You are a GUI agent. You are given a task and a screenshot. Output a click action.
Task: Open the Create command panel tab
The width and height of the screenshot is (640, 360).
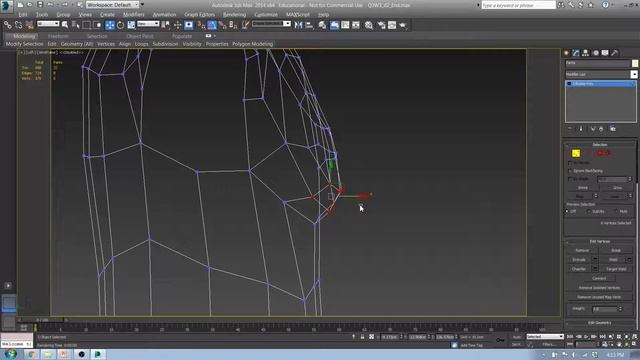[x=566, y=53]
